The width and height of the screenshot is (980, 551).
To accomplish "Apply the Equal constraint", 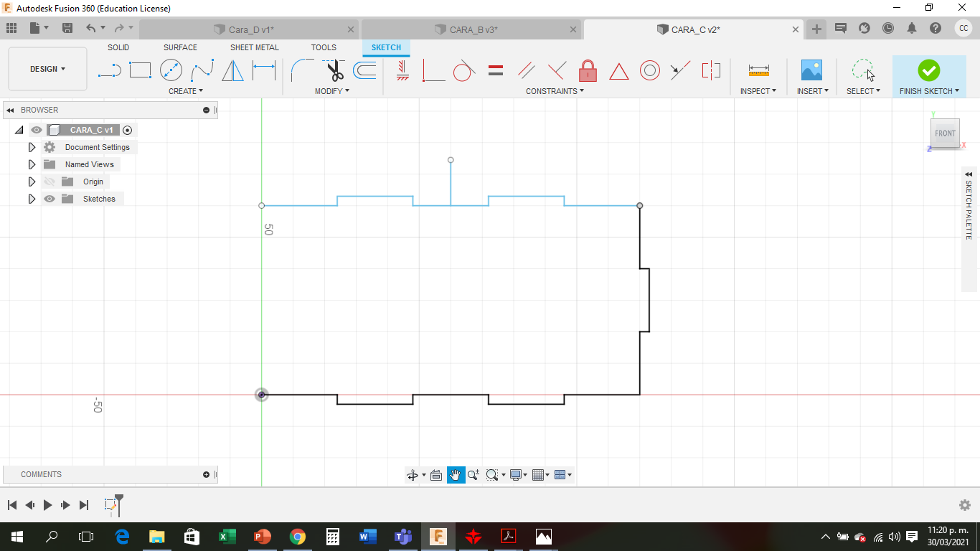I will pyautogui.click(x=495, y=70).
